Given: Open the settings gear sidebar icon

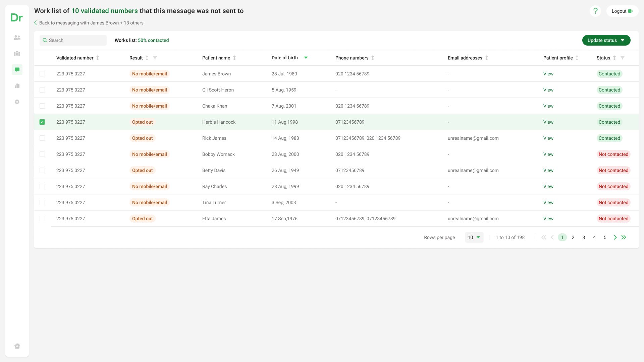Looking at the screenshot, I should (17, 102).
